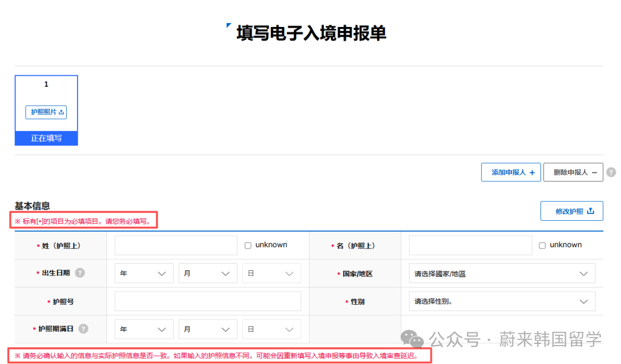Click the 修改护照 button
The width and height of the screenshot is (621, 364).
(572, 211)
